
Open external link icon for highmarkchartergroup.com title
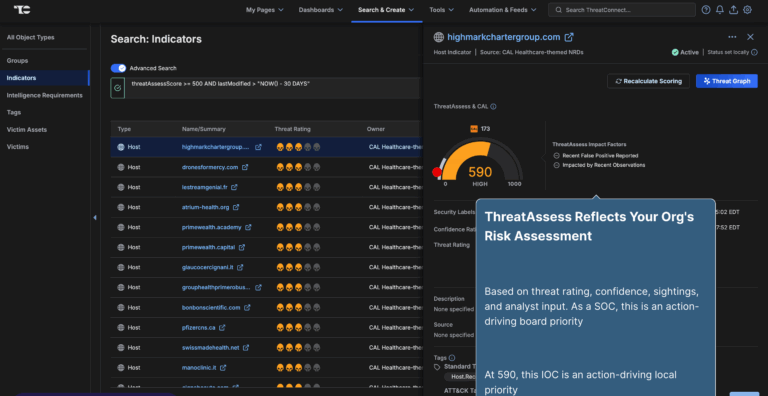tap(569, 37)
